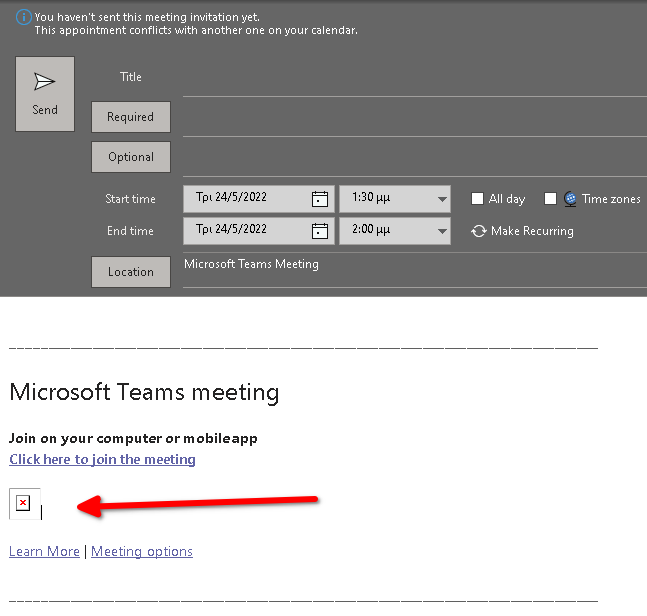Click the info icon in notification bar
The width and height of the screenshot is (647, 616).
(24, 17)
